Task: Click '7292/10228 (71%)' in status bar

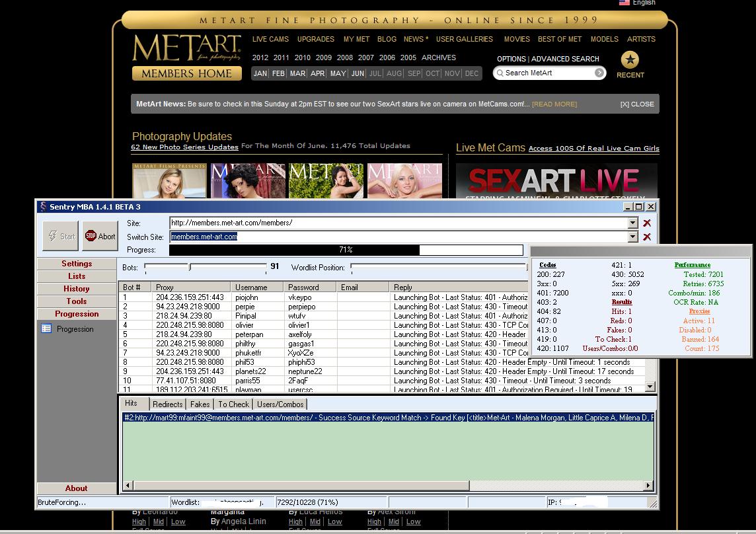Action: point(307,502)
